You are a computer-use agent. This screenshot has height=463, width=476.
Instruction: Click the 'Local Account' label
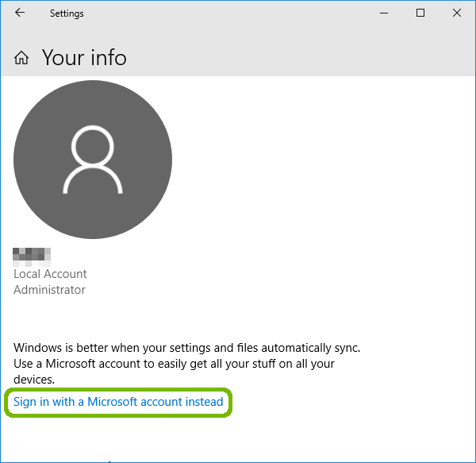(50, 274)
